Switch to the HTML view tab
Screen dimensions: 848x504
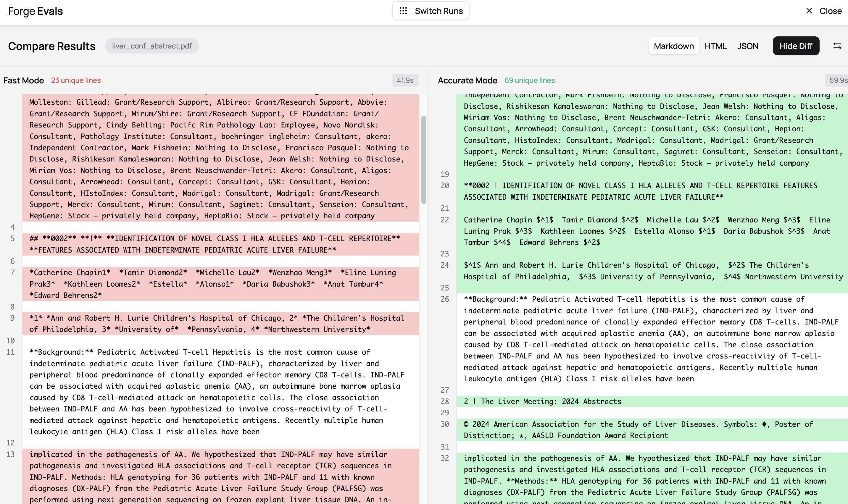click(x=715, y=46)
